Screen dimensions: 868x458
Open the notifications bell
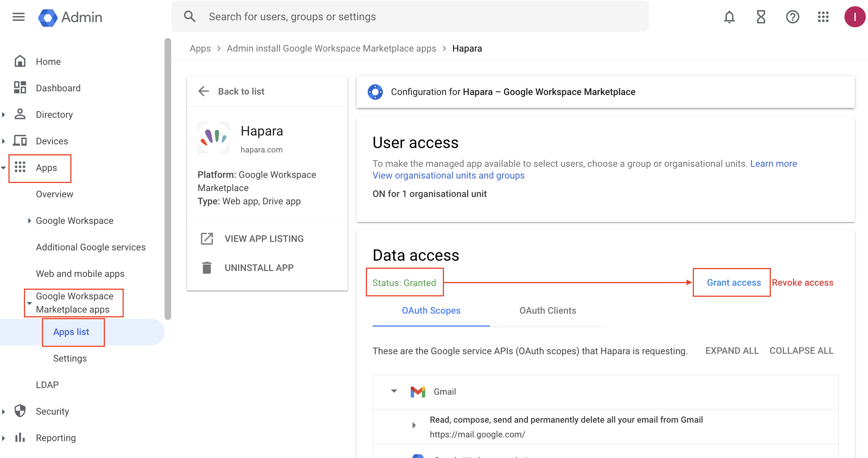(x=729, y=17)
